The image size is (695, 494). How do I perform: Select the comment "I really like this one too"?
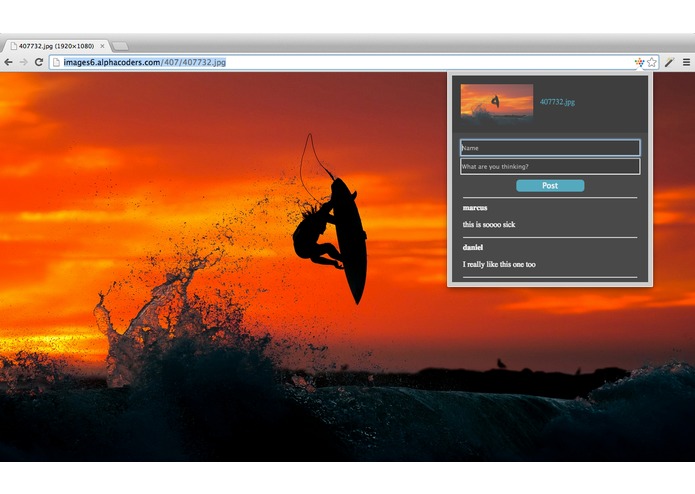499,265
